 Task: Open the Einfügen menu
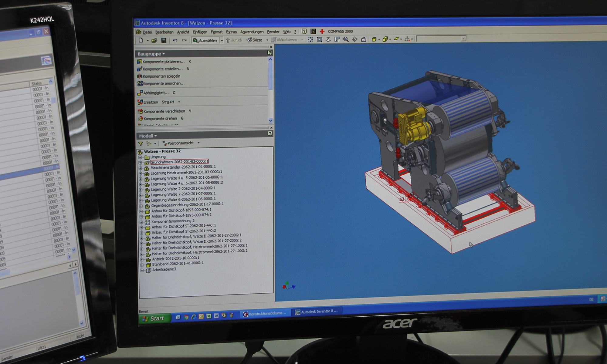click(200, 32)
